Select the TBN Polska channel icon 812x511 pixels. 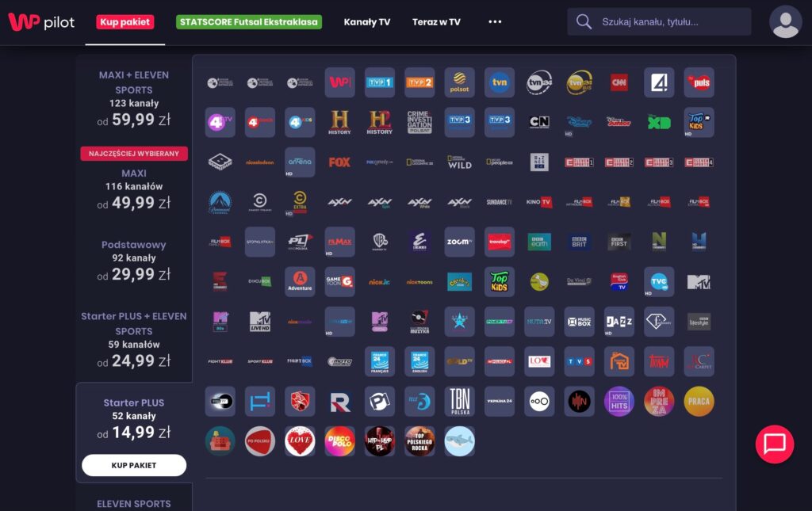[x=459, y=401]
